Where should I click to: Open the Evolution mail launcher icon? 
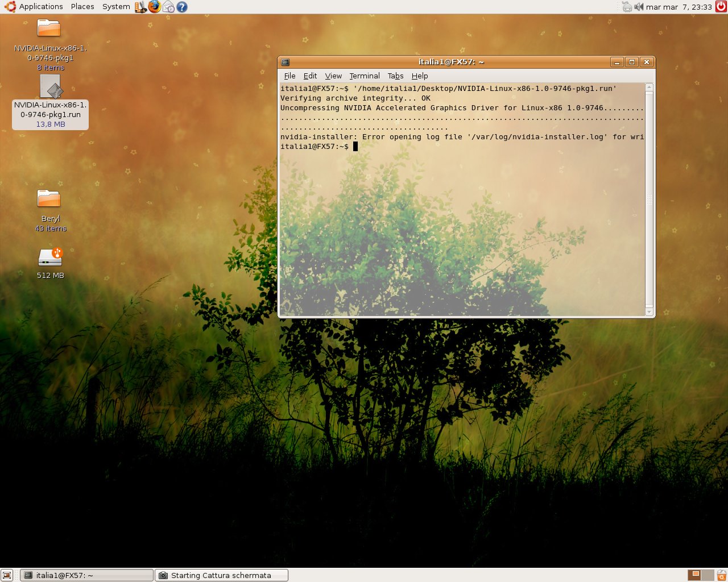168,7
